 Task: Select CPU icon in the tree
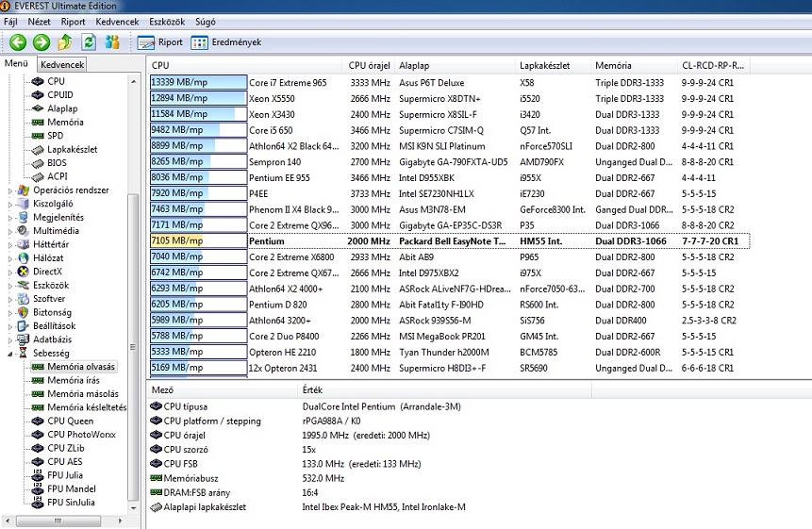coord(38,81)
